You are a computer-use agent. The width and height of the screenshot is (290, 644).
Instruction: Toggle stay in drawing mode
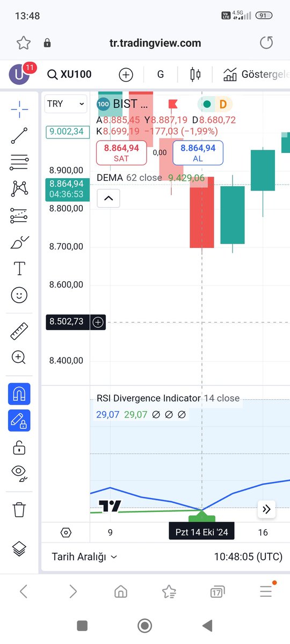(19, 420)
